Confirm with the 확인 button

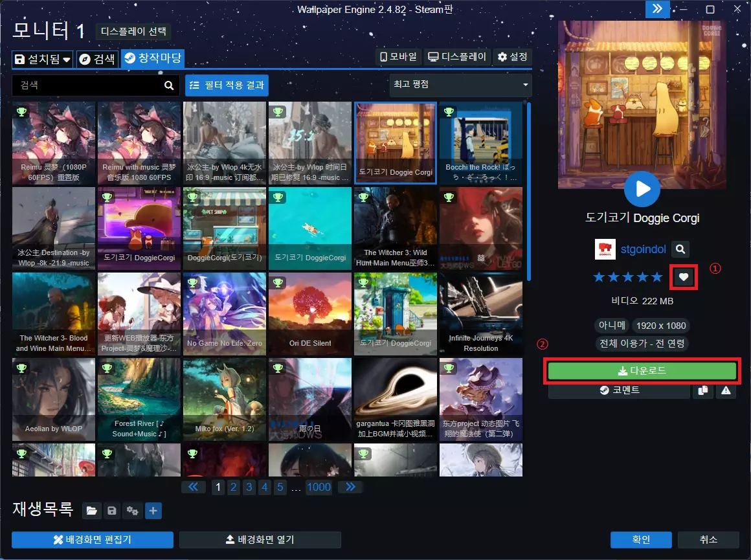coord(641,539)
